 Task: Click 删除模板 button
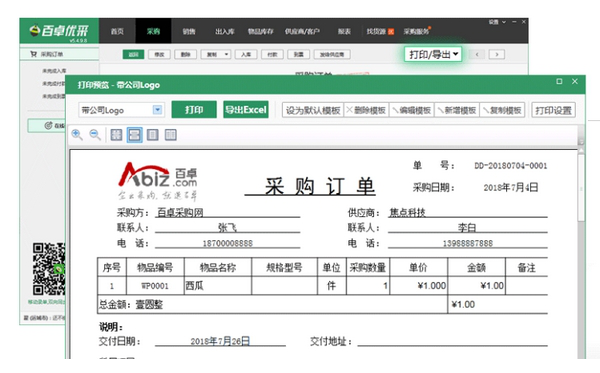(366, 110)
